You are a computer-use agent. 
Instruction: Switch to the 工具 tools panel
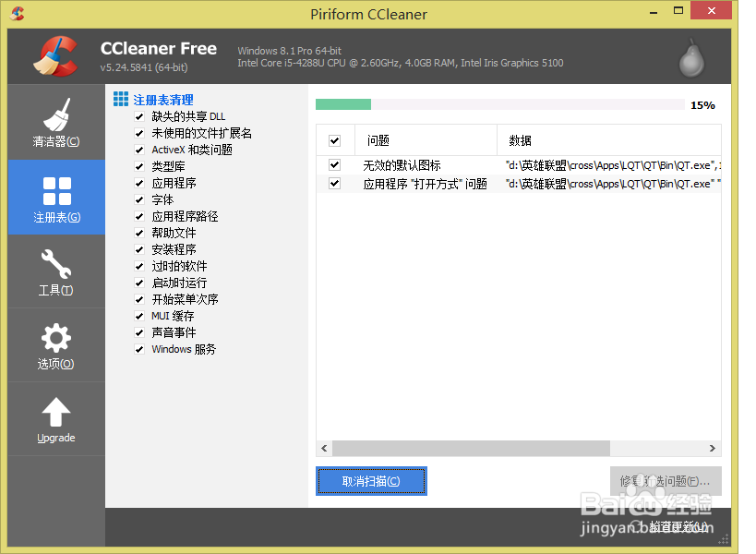pyautogui.click(x=56, y=271)
